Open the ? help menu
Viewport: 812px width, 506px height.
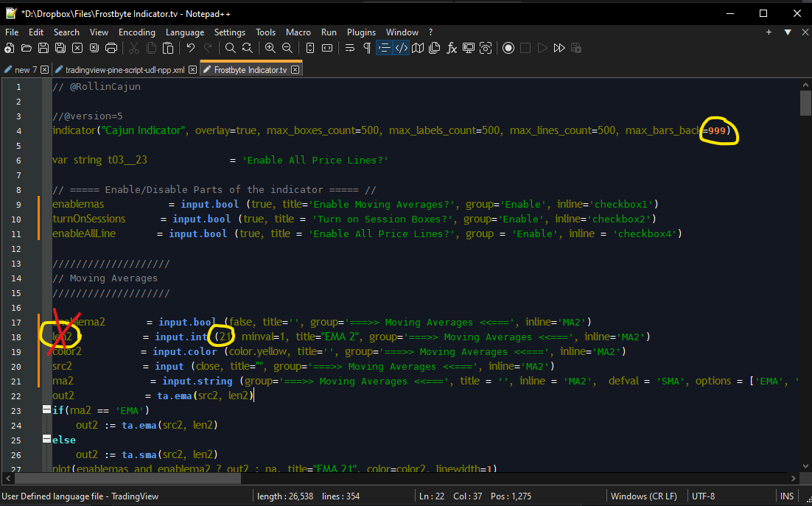tap(430, 32)
